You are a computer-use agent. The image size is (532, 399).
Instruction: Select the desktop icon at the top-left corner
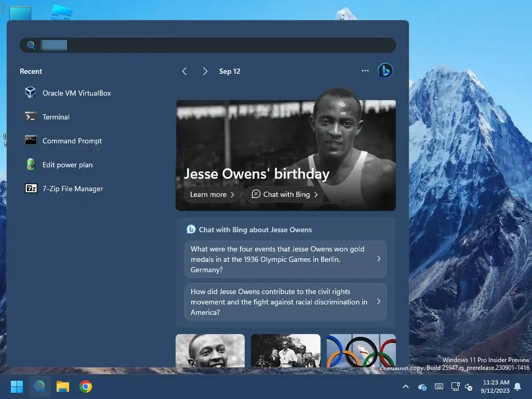click(x=20, y=13)
